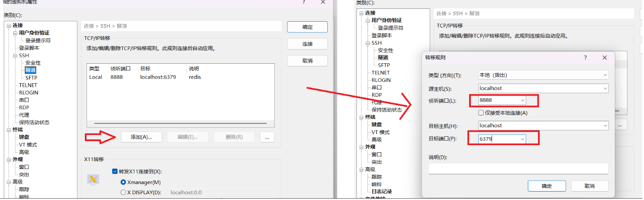
Task: Select the Local 8888 redis rule row
Action: (x=181, y=77)
